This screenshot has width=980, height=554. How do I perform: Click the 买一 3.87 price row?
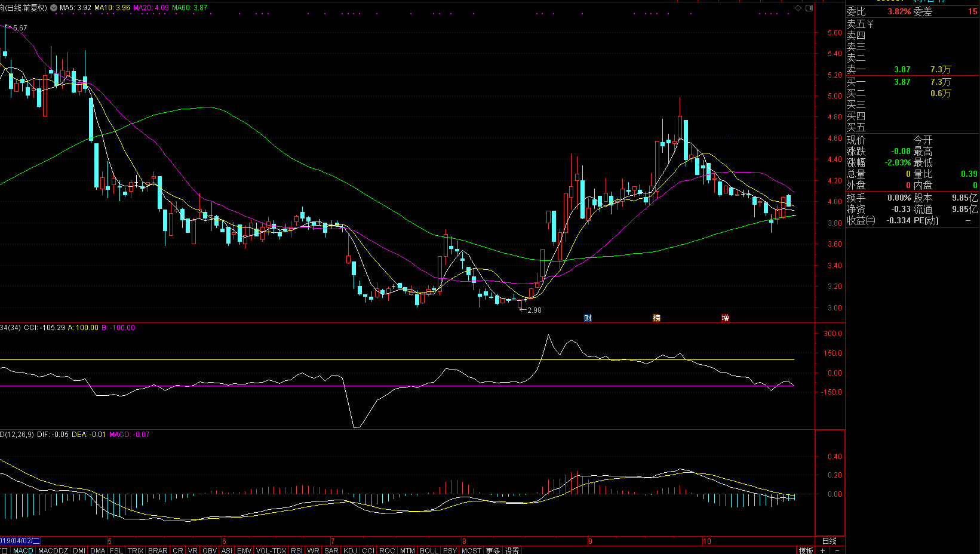point(913,82)
